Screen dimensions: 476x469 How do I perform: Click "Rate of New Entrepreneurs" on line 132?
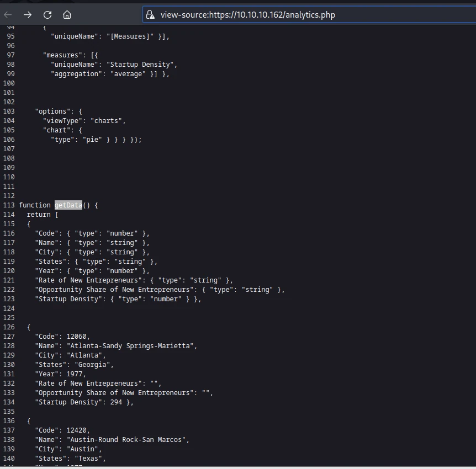point(88,383)
